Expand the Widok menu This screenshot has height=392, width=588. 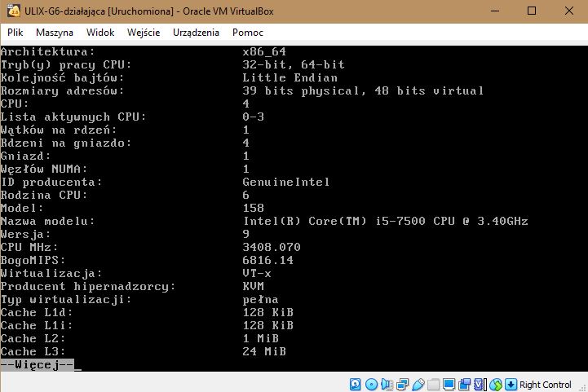100,33
